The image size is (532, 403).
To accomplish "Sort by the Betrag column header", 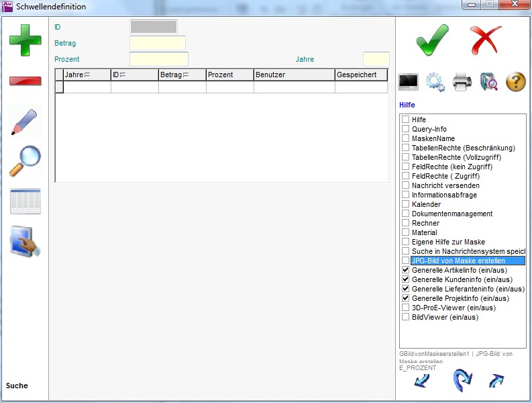I will click(x=174, y=75).
